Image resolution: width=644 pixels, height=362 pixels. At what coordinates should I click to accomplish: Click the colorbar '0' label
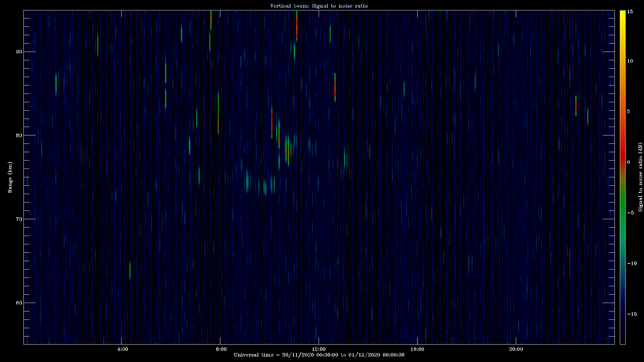coord(629,162)
